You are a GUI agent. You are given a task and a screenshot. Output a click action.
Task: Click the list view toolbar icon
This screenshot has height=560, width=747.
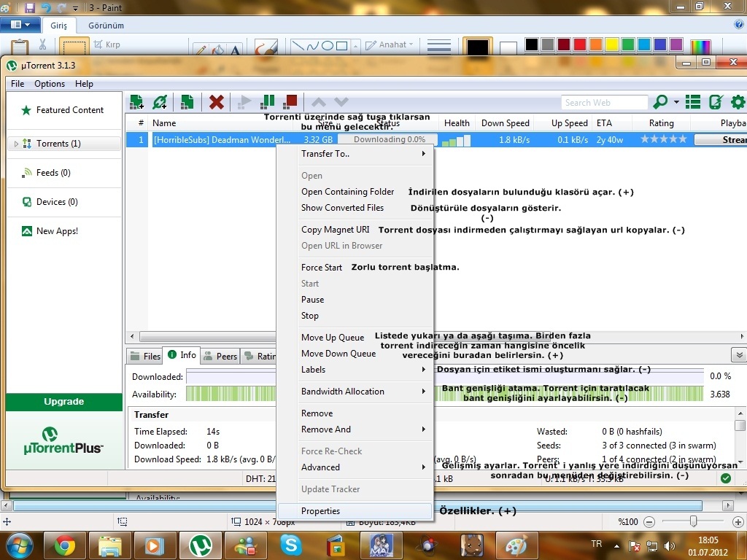click(x=693, y=102)
